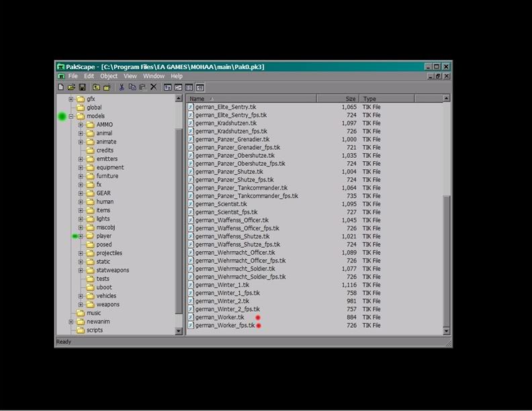Click file icon of german_Scientist.tik
Image resolution: width=532 pixels, height=411 pixels.
point(191,203)
